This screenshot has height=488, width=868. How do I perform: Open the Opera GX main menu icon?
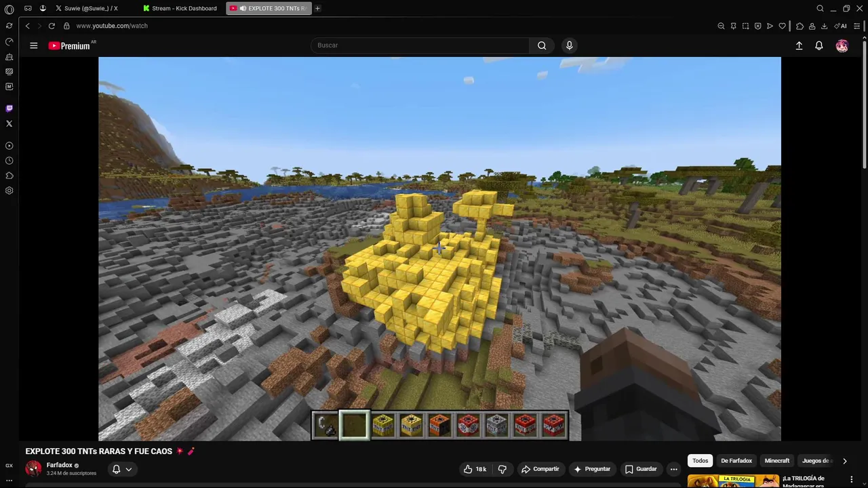pyautogui.click(x=9, y=9)
